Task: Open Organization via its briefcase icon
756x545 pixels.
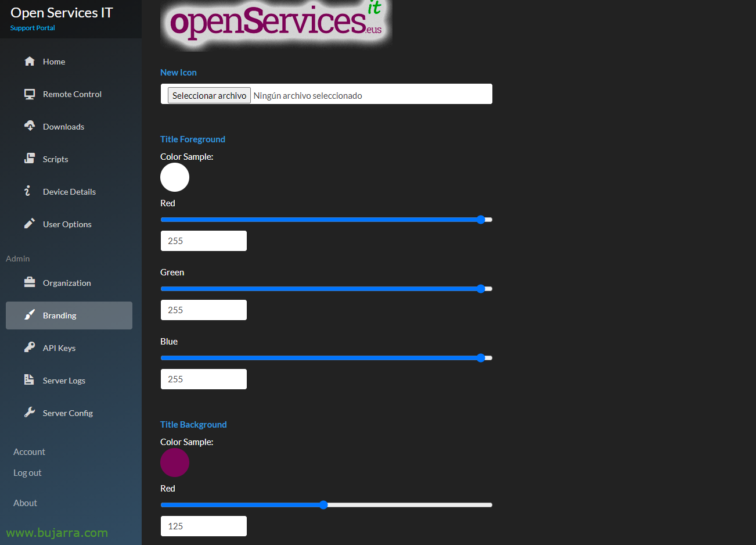Action: pos(29,282)
